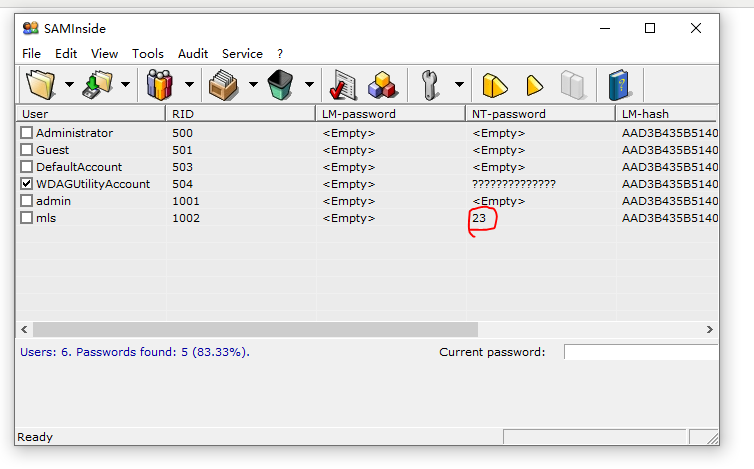Sort by the User column header
754x469 pixels.
click(x=91, y=114)
